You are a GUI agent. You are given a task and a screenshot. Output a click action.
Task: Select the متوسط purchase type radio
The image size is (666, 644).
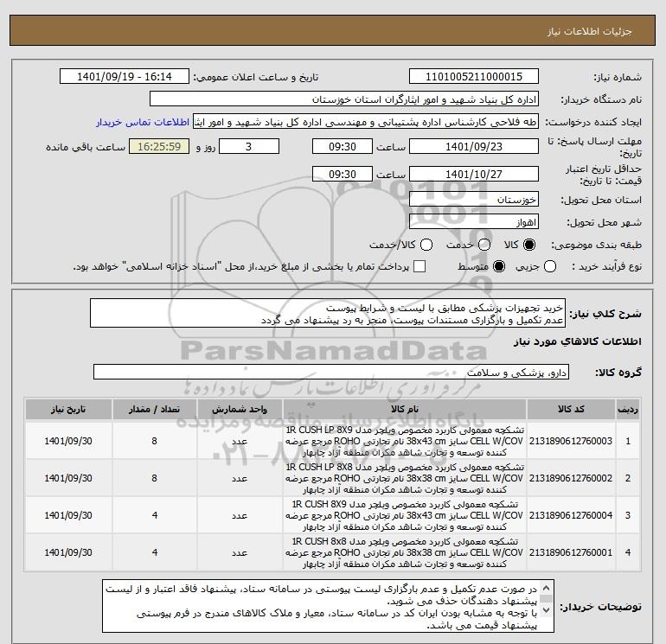click(499, 266)
